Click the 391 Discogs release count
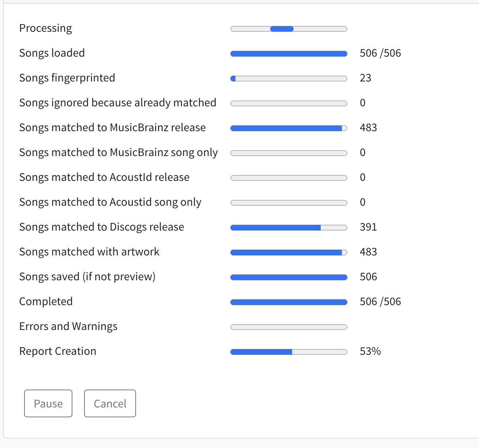 point(368,227)
